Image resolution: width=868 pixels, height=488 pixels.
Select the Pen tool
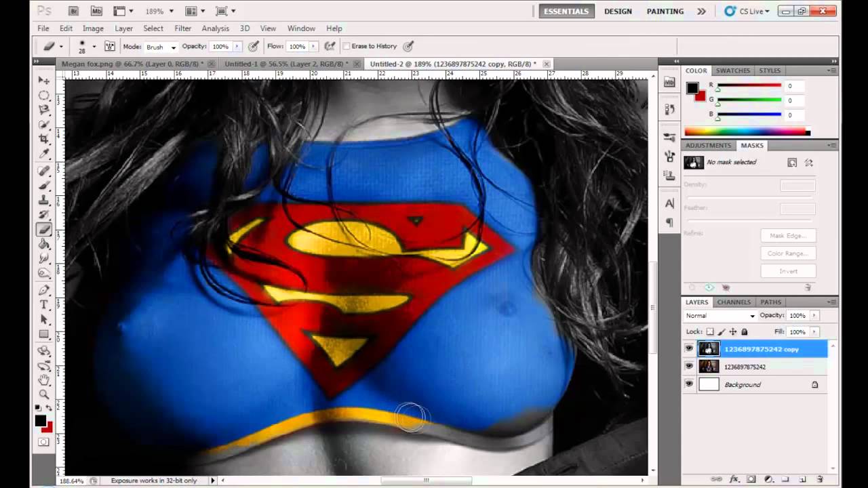tap(44, 290)
